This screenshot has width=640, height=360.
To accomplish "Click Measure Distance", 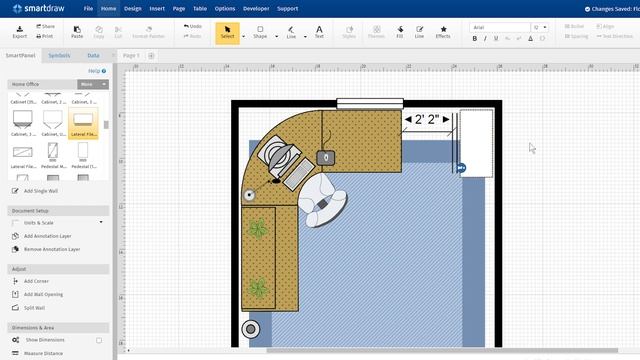I will click(x=38, y=353).
